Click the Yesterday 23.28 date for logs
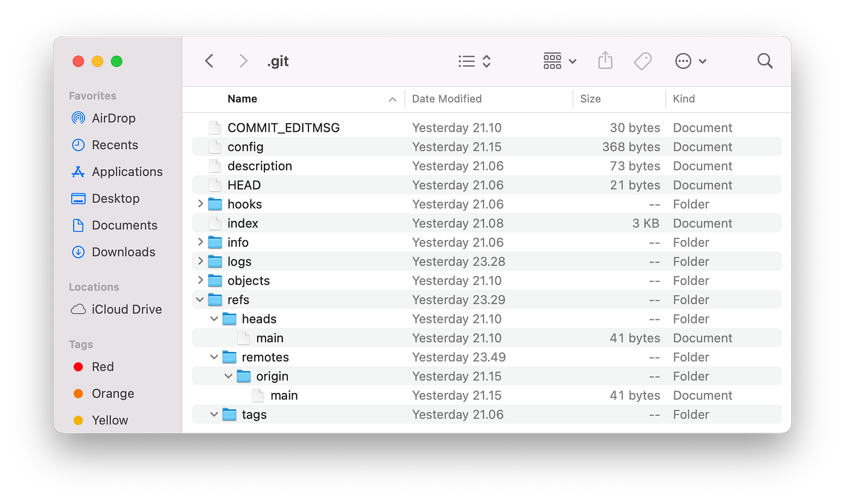845x504 pixels. tap(459, 261)
